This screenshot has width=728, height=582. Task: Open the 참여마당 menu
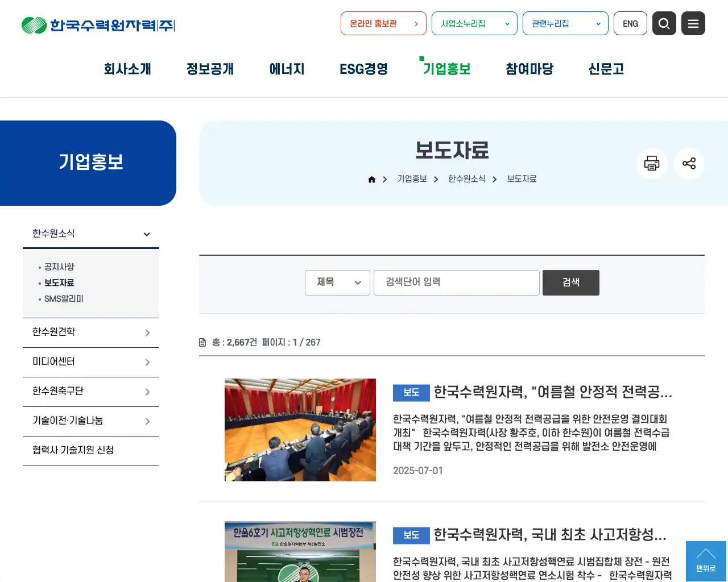click(530, 69)
